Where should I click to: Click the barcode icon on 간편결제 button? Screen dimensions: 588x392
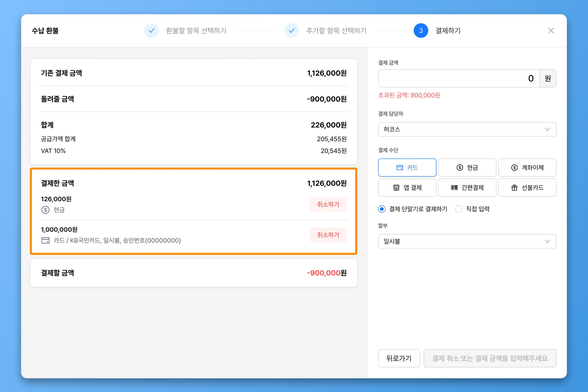[x=454, y=188]
